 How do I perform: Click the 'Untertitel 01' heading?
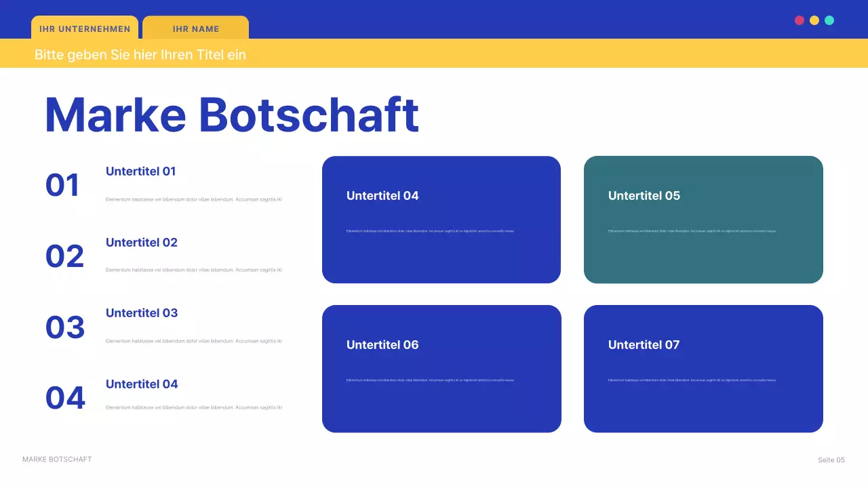tap(140, 171)
